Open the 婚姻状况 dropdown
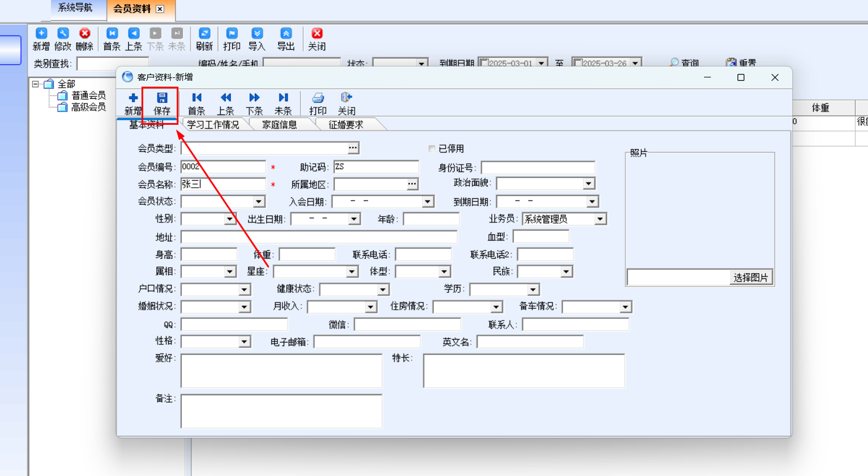 click(244, 307)
